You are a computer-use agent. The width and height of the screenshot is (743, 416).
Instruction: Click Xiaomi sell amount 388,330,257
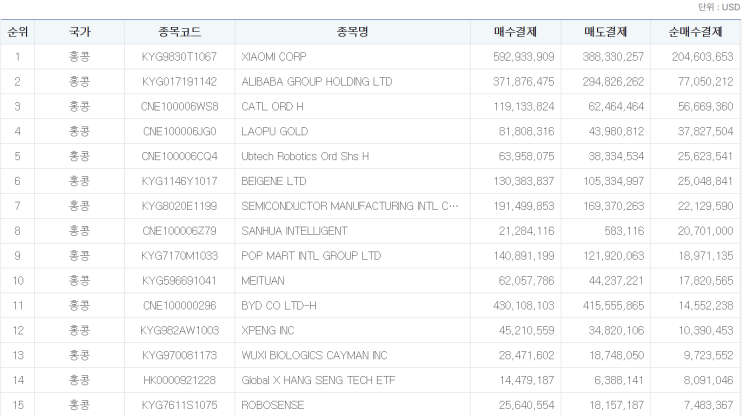click(613, 57)
